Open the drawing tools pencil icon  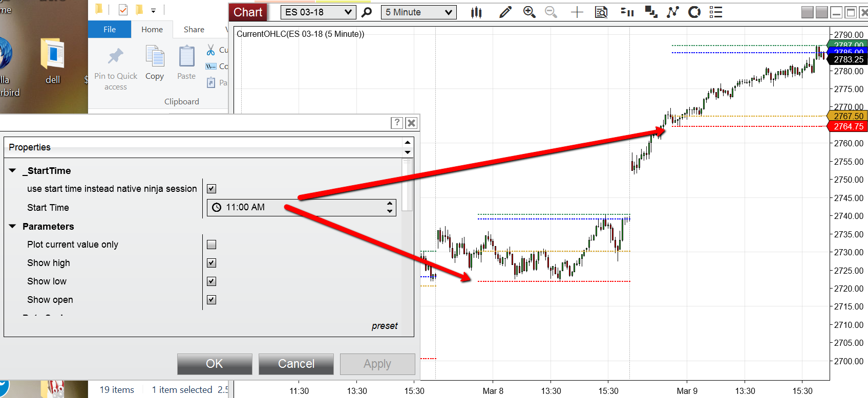[505, 12]
